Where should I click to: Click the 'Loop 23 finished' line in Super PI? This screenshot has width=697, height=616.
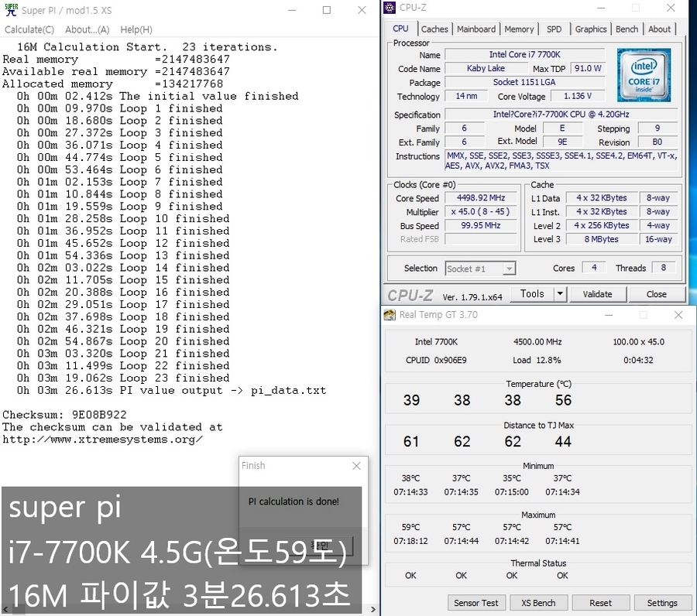click(123, 378)
